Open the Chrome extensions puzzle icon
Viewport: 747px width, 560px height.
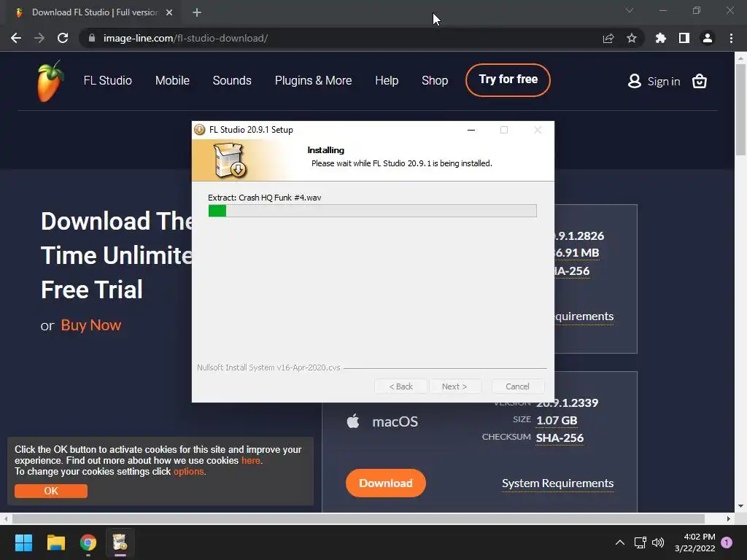tap(661, 38)
